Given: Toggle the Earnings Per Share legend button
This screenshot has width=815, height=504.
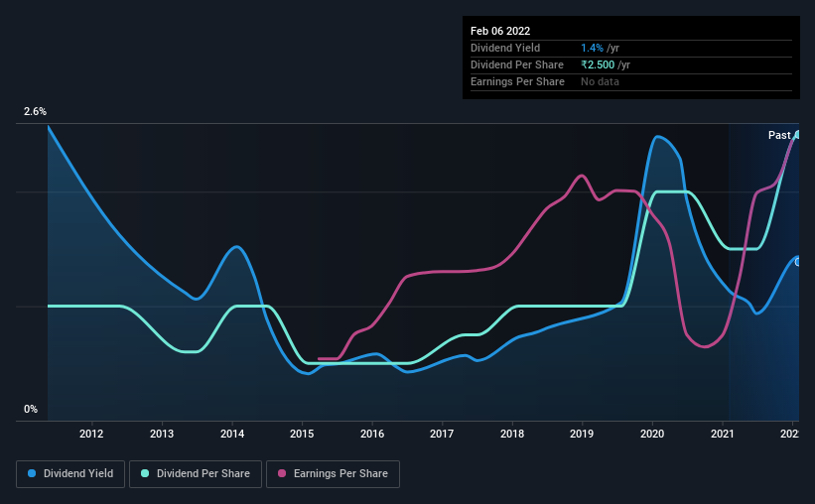Looking at the screenshot, I should [x=333, y=474].
